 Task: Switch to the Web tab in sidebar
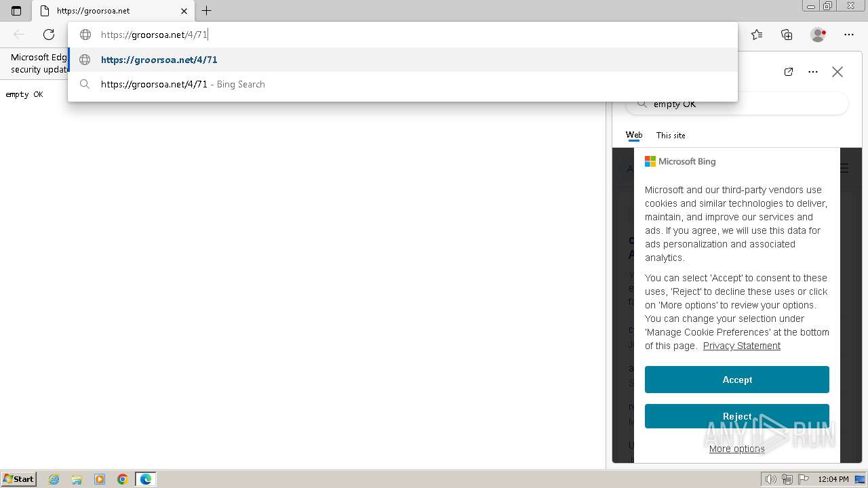click(x=634, y=135)
